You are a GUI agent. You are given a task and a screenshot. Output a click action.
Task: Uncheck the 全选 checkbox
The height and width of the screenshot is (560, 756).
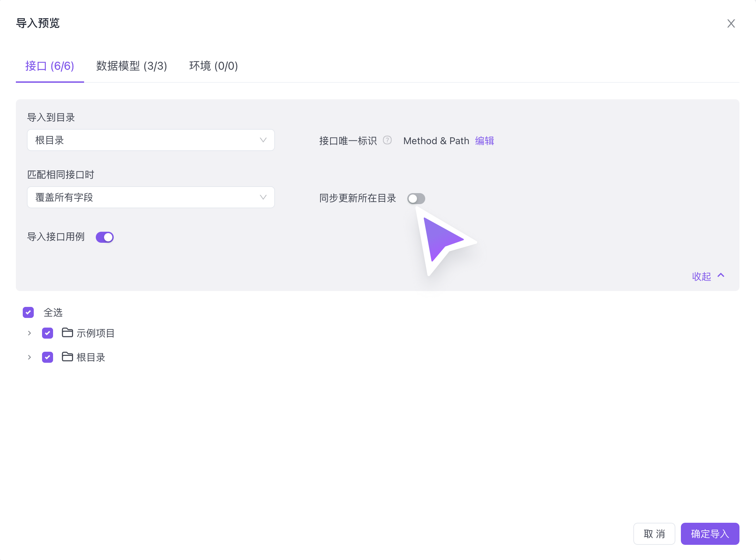click(x=28, y=312)
